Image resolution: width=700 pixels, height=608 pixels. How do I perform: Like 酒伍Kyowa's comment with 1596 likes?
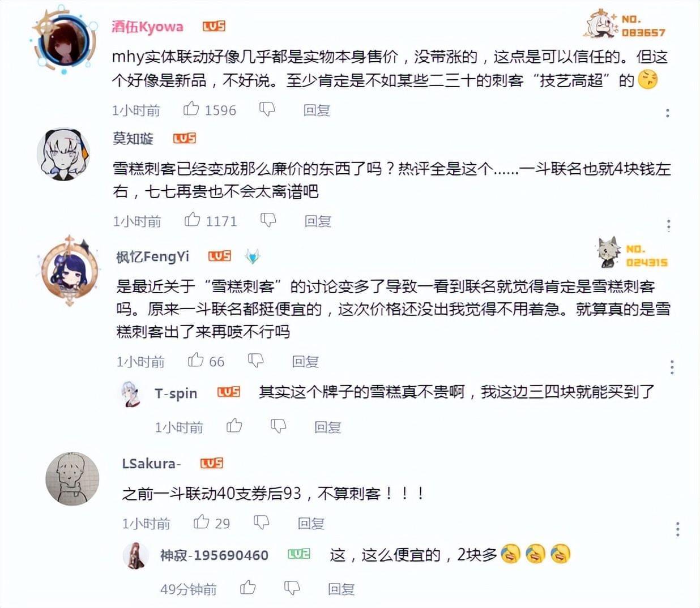191,109
